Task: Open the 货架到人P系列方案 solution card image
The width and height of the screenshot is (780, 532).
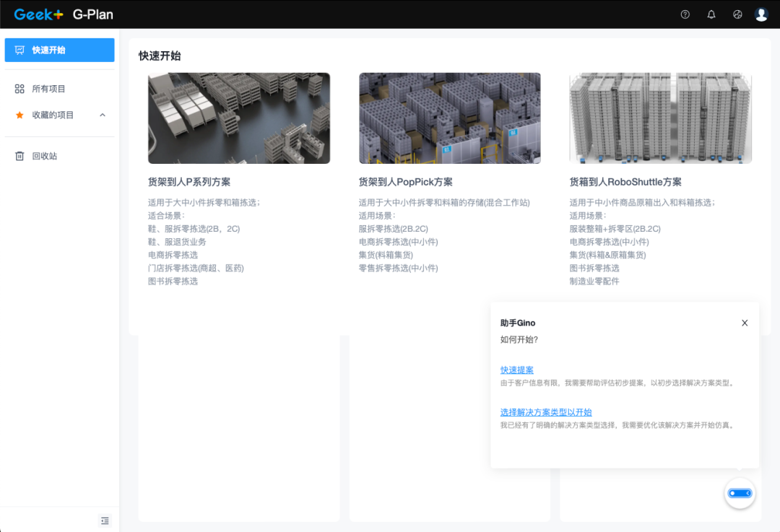Action: click(239, 118)
